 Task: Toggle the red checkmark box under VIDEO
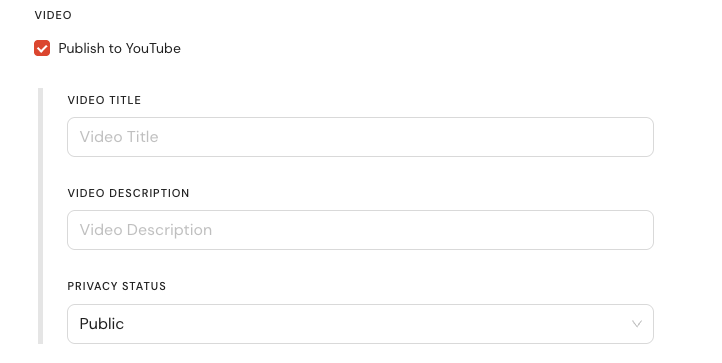tap(42, 48)
